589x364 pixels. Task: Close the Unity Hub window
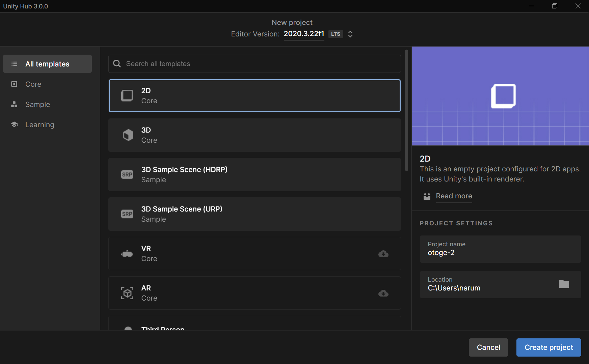click(578, 6)
